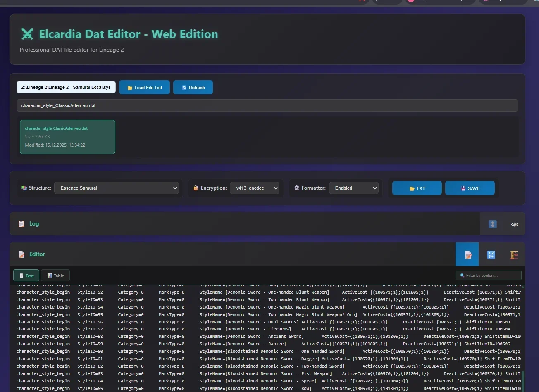Open the Encryption dropdown showing v413_encdec
Image resolution: width=539 pixels, height=392 pixels.
255,188
